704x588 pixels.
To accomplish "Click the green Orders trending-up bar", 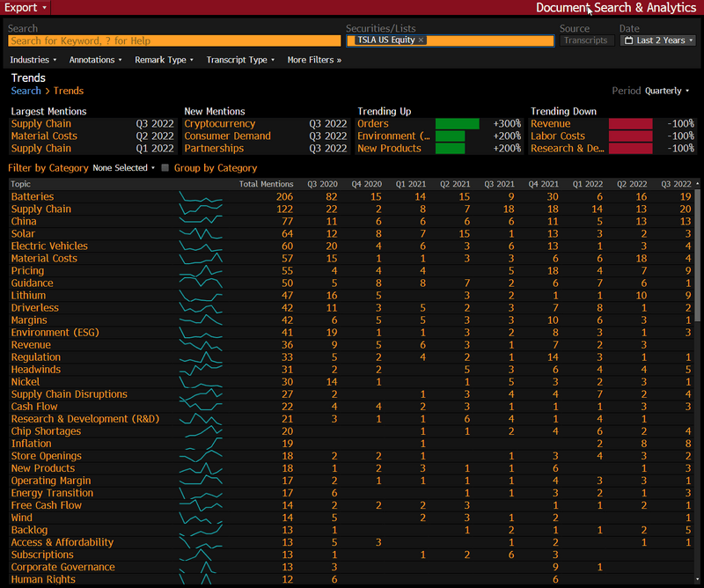I will pos(457,124).
